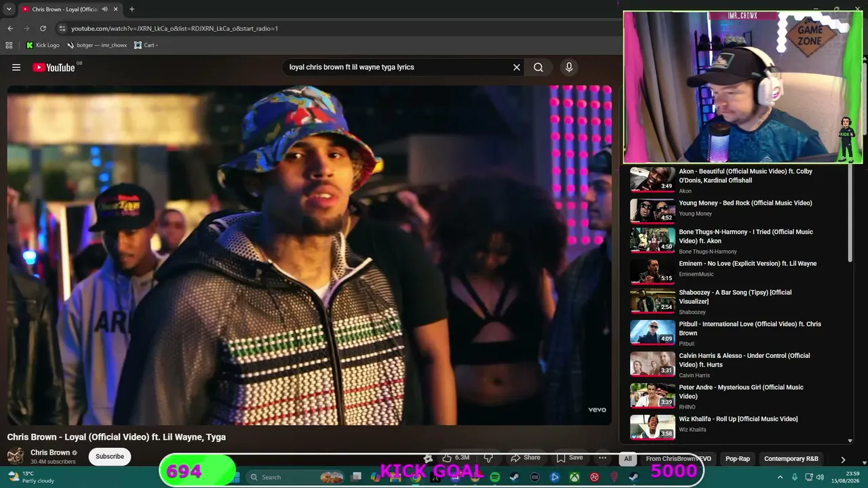This screenshot has height=488, width=868.
Task: Open the Akon - Beautiful video thumbnail
Action: pos(652,180)
